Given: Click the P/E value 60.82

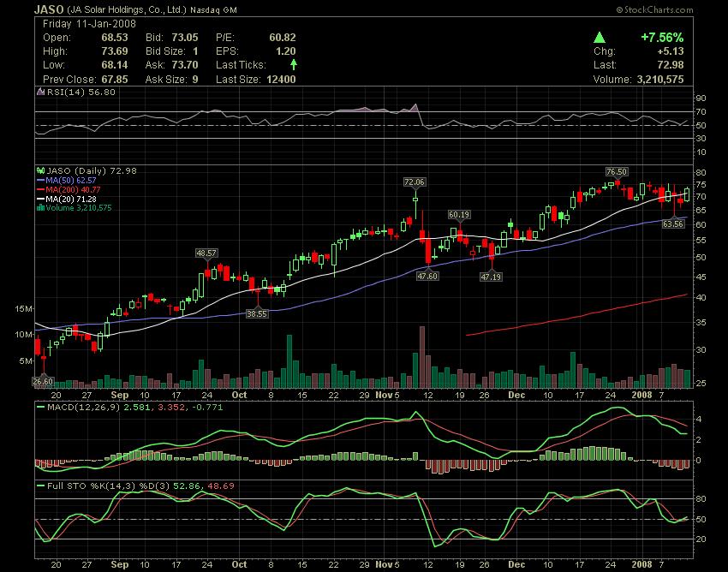Looking at the screenshot, I should 283,38.
